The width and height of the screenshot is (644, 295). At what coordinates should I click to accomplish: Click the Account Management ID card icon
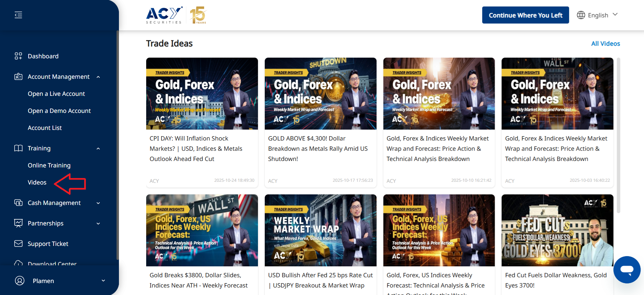pyautogui.click(x=18, y=76)
